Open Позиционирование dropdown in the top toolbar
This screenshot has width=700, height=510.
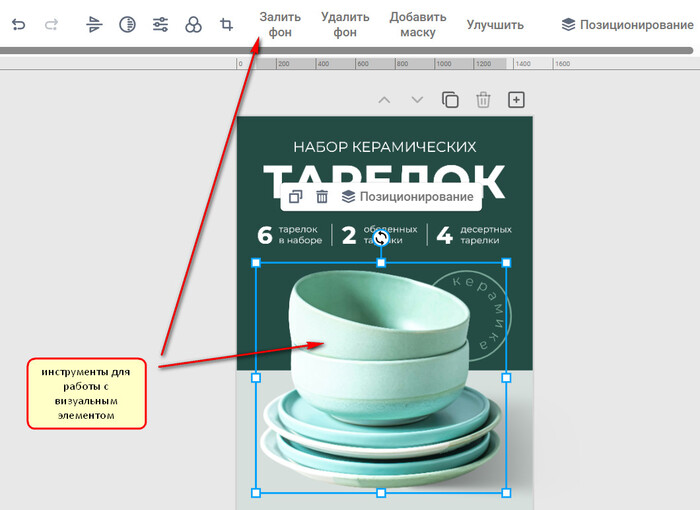(627, 25)
